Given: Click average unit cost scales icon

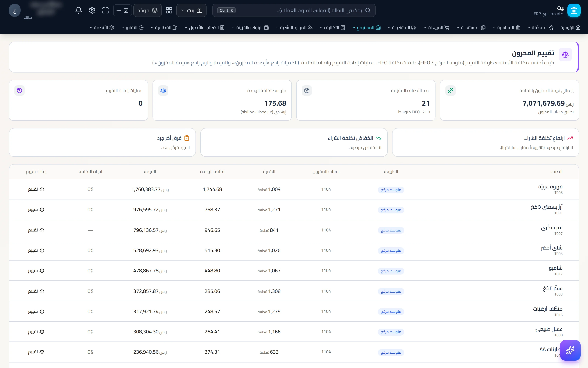Looking at the screenshot, I should [163, 91].
